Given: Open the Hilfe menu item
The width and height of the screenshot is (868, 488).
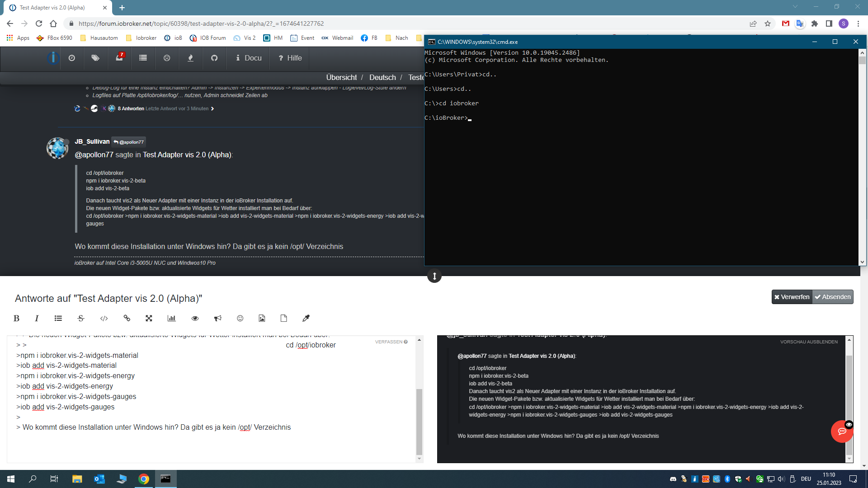Looking at the screenshot, I should [x=290, y=58].
